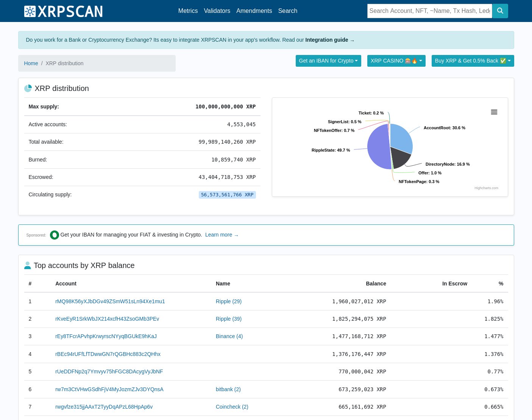Image resolution: width=532 pixels, height=420 pixels.
Task: Click the XRPSCAN logo icon
Action: [30, 11]
